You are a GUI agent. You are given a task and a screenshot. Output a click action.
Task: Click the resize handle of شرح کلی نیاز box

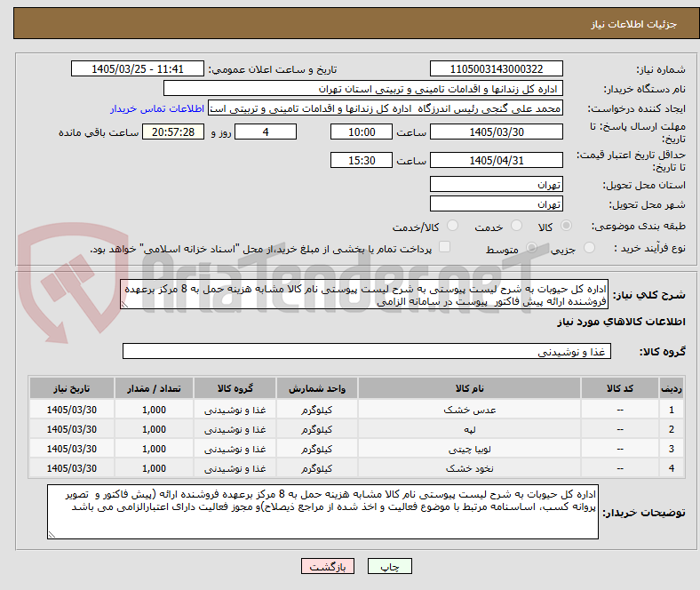click(x=124, y=305)
